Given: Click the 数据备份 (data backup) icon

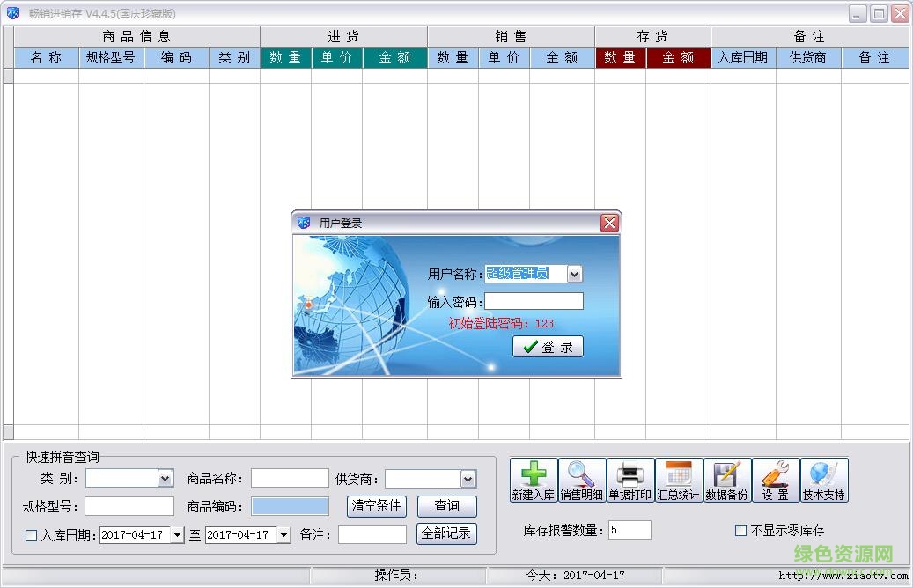Looking at the screenshot, I should [727, 479].
